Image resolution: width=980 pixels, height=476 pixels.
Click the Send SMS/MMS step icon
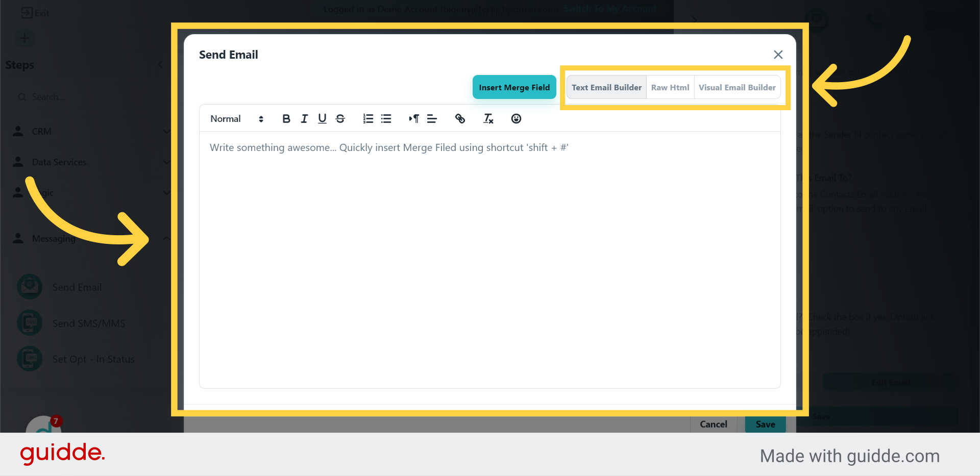[30, 323]
